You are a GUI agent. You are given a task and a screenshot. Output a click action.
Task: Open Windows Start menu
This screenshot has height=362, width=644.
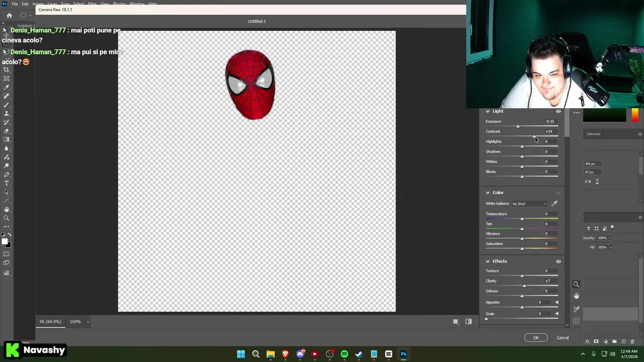(x=241, y=354)
